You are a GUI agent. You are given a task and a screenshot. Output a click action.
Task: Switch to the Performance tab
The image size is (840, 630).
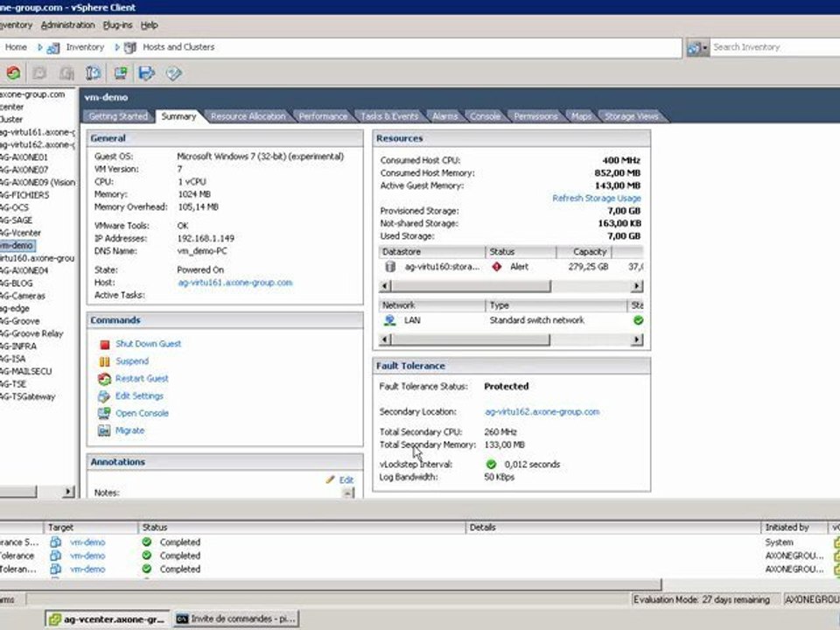(x=323, y=116)
